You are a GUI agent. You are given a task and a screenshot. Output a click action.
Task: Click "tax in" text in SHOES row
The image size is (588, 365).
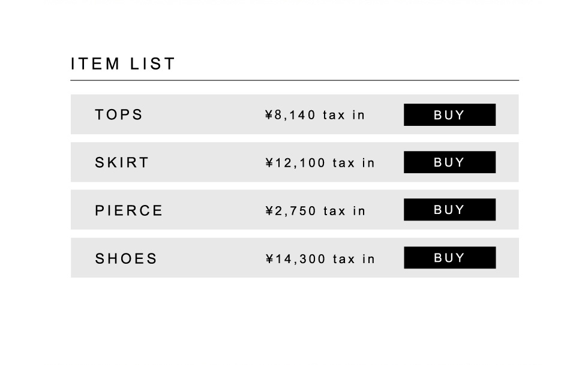(x=353, y=259)
